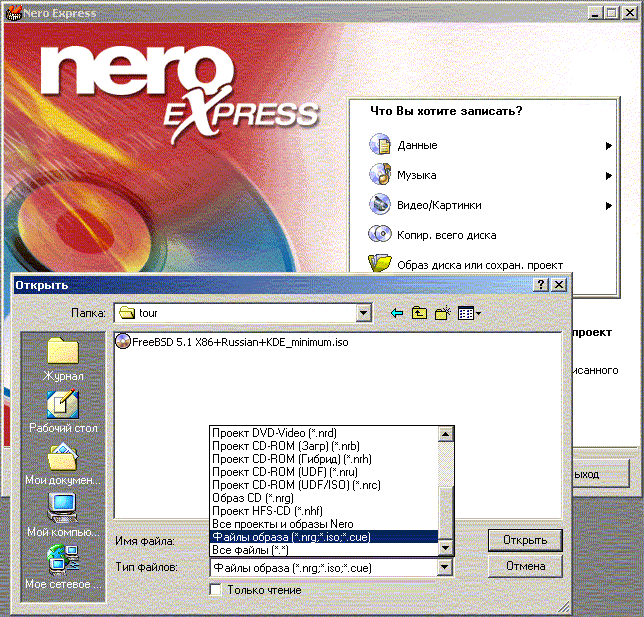
Task: Maximize the Nero Express window
Action: pyautogui.click(x=612, y=13)
